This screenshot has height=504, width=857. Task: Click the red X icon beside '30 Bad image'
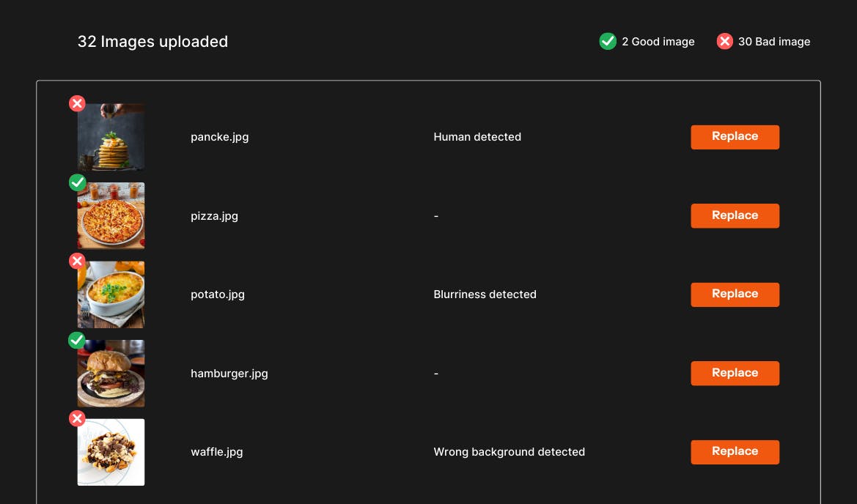pos(724,42)
